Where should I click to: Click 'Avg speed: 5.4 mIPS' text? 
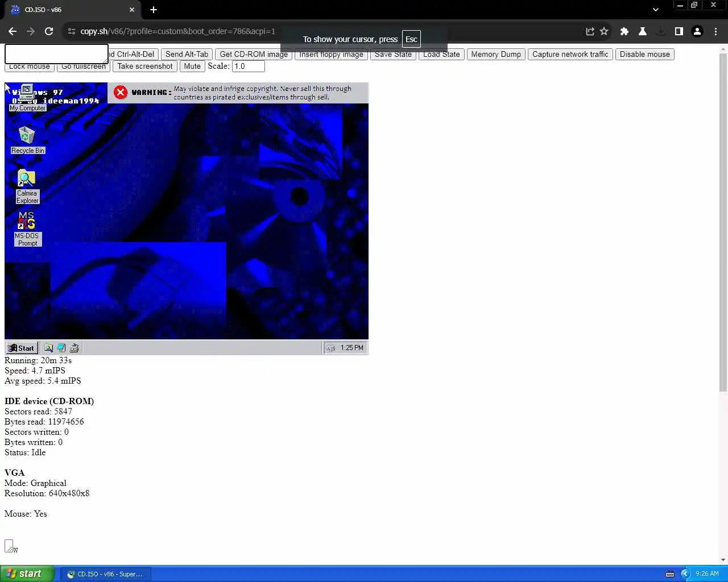coord(43,381)
